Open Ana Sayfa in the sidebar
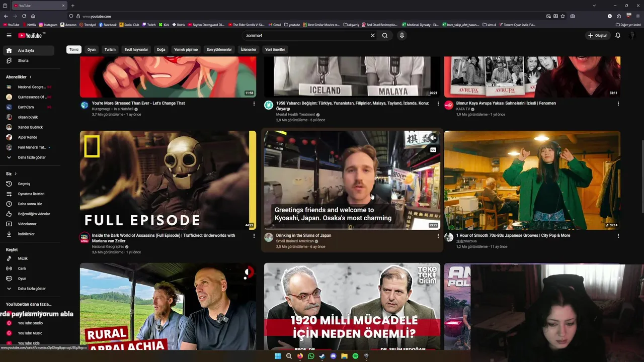Screen dimensions: 644x362 (x=28, y=51)
